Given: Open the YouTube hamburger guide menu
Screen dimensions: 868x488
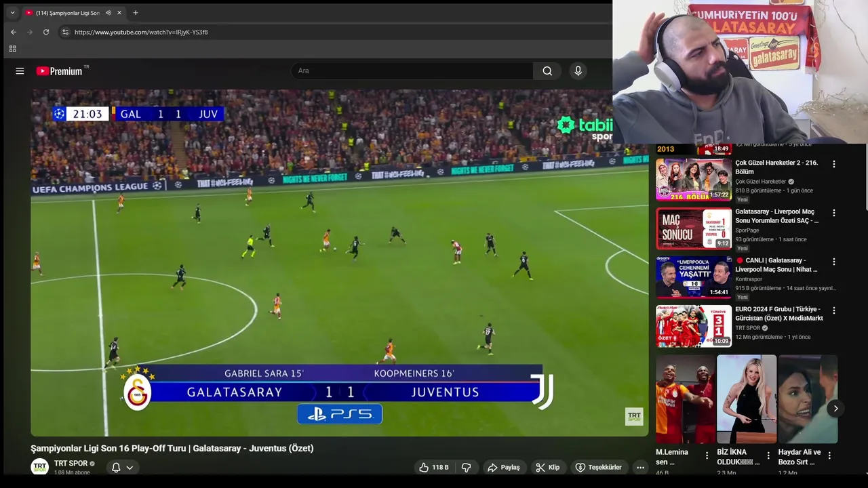Looking at the screenshot, I should click(20, 71).
